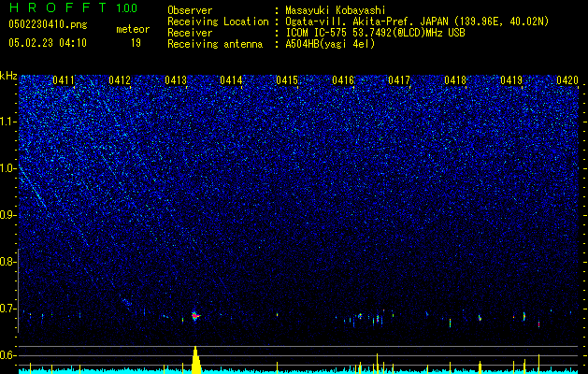Click the 0412 time marker

pyautogui.click(x=120, y=80)
